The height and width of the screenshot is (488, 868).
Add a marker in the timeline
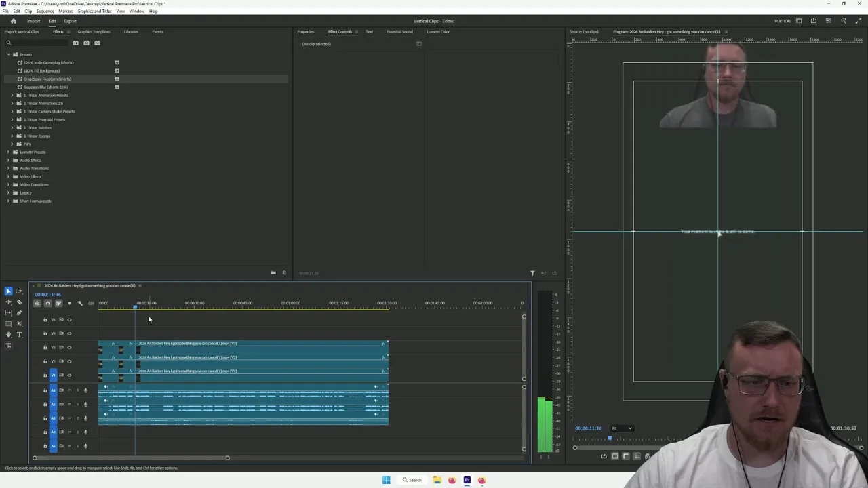(x=69, y=303)
